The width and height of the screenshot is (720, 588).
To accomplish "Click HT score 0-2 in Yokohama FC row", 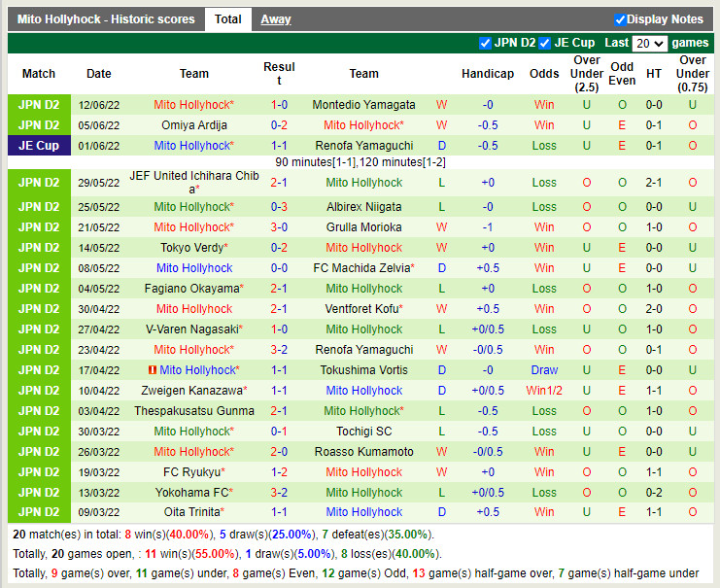I will click(653, 493).
